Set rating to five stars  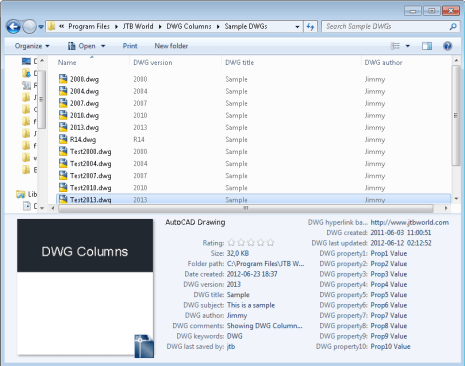[x=270, y=243]
